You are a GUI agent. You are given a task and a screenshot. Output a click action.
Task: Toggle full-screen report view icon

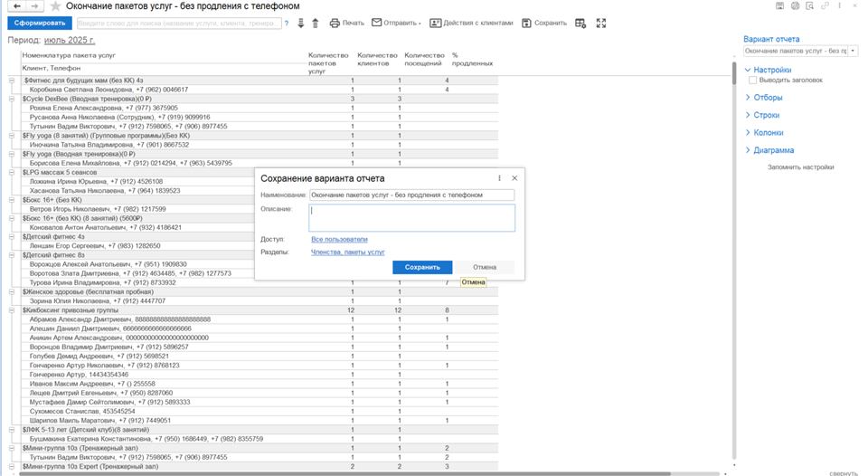(x=601, y=24)
